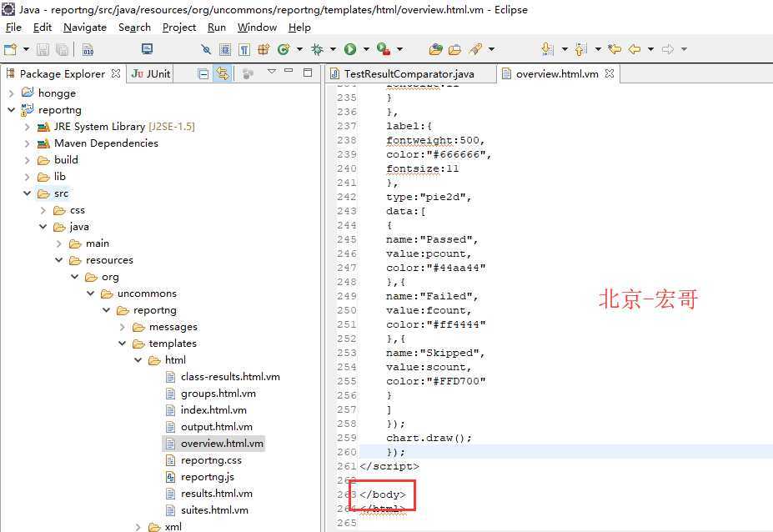The width and height of the screenshot is (773, 532).
Task: Collapse the templates folder
Action: (x=123, y=344)
